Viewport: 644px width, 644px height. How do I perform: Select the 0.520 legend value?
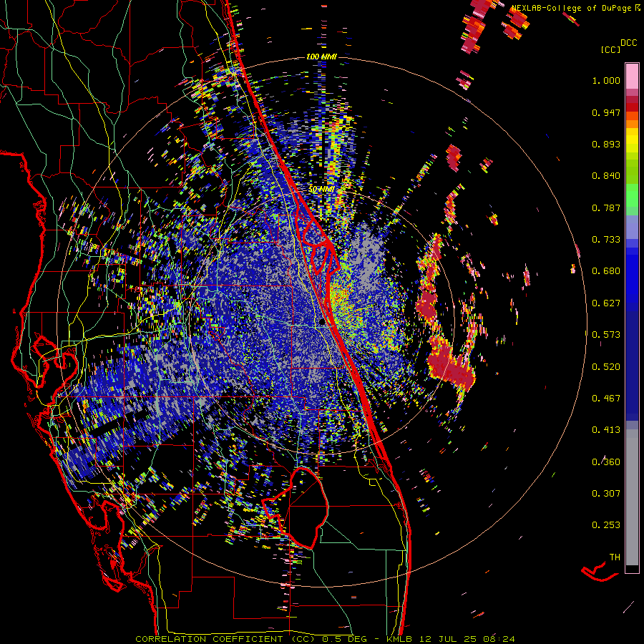point(606,367)
